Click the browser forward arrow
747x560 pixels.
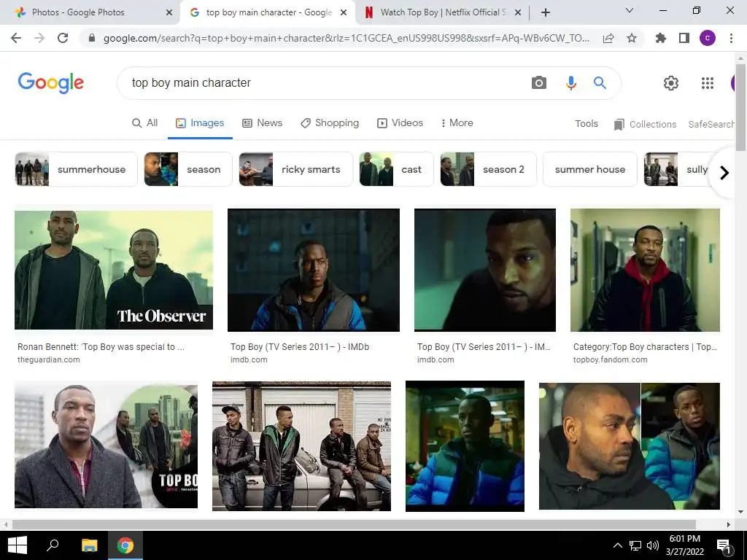[39, 38]
